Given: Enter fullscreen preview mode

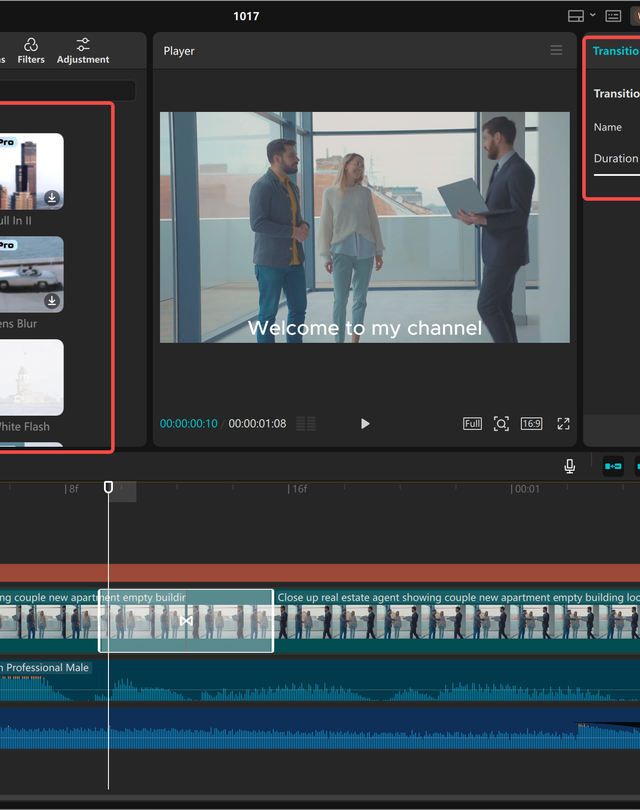Looking at the screenshot, I should (x=563, y=424).
